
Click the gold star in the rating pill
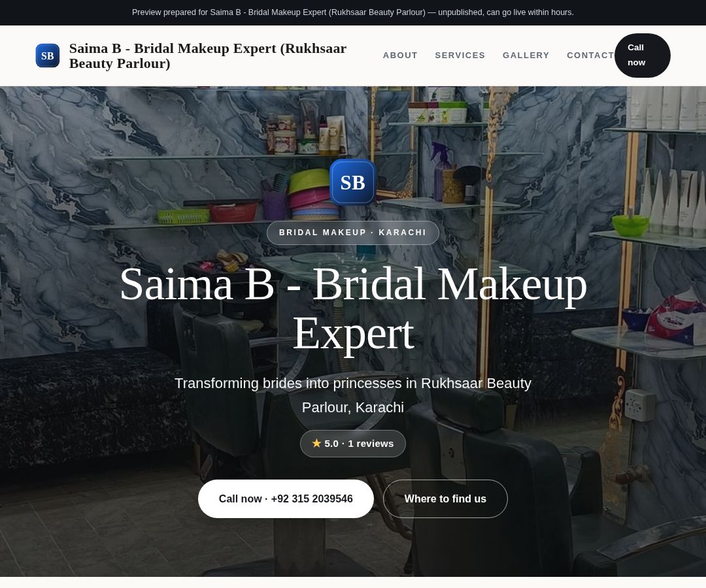pos(316,443)
